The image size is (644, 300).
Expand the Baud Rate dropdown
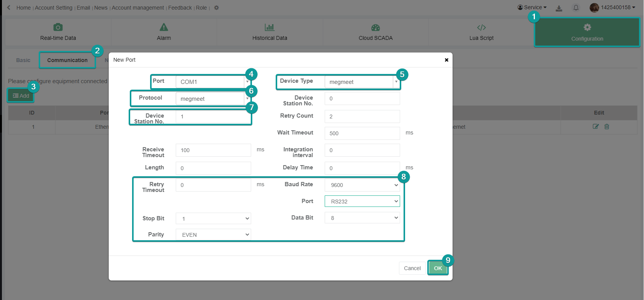362,185
